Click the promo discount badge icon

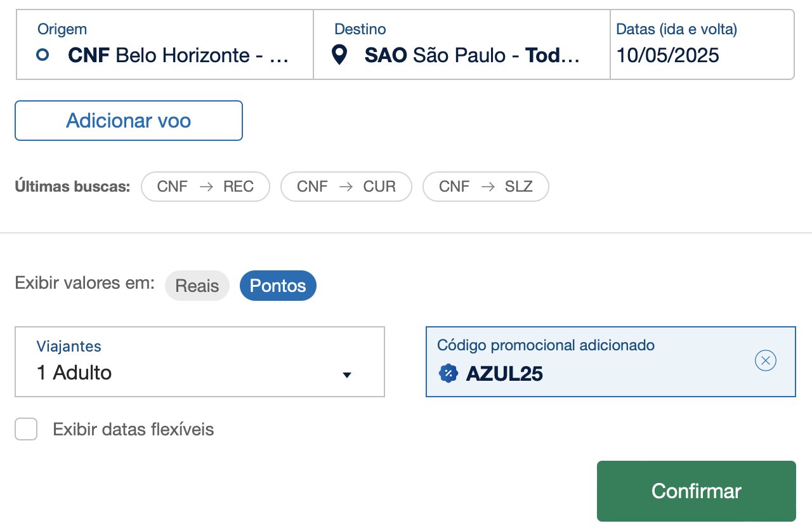(449, 373)
